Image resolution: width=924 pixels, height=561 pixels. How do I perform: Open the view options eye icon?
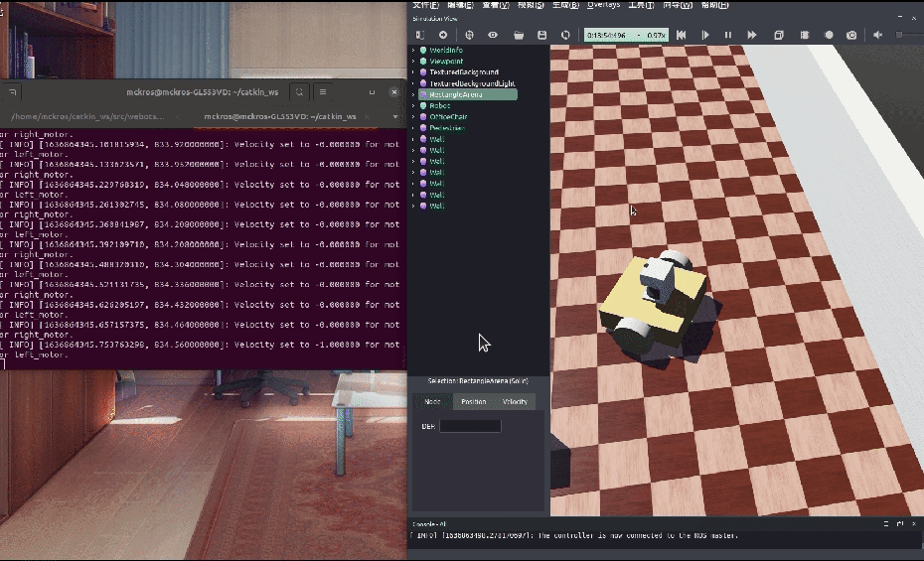click(493, 36)
